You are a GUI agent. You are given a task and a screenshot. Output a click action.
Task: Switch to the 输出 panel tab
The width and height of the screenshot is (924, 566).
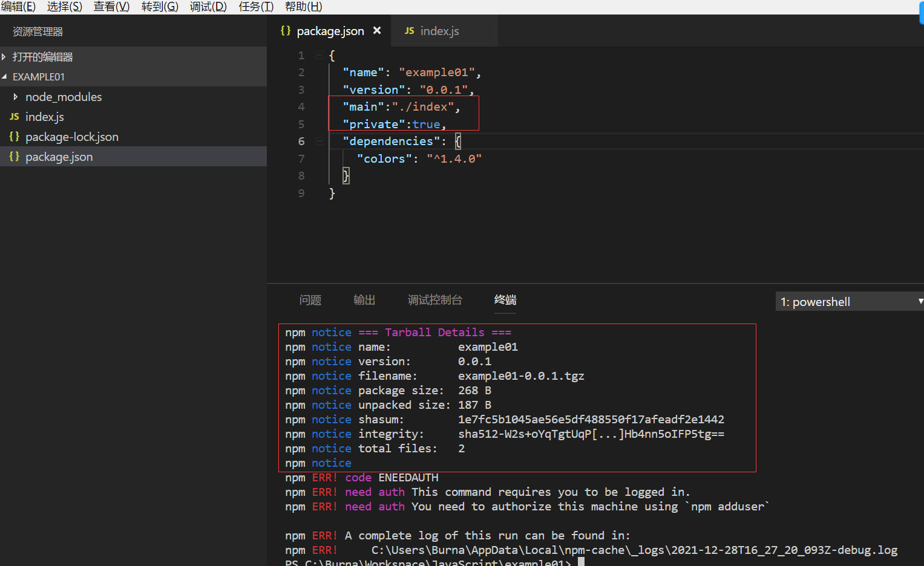point(364,300)
